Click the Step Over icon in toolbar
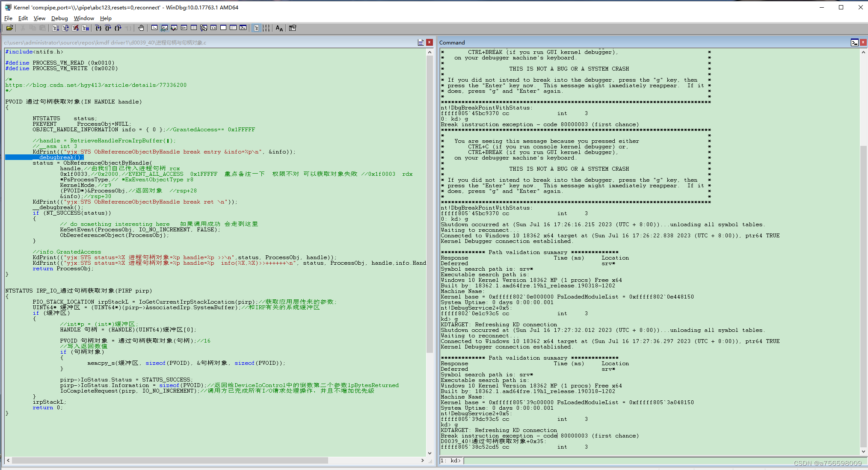The image size is (868, 470). (x=107, y=29)
